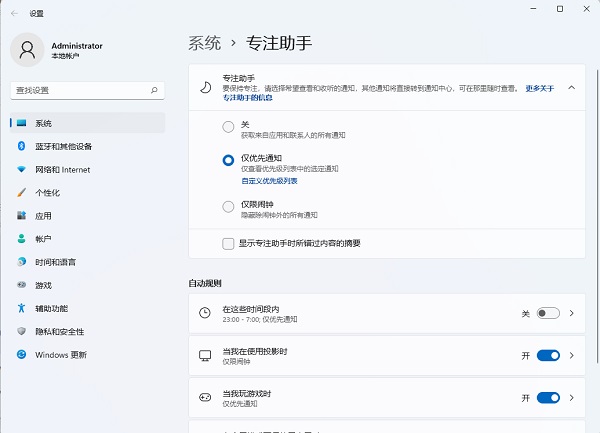Click the back arrow in title bar
The image size is (600, 433).
[x=14, y=13]
